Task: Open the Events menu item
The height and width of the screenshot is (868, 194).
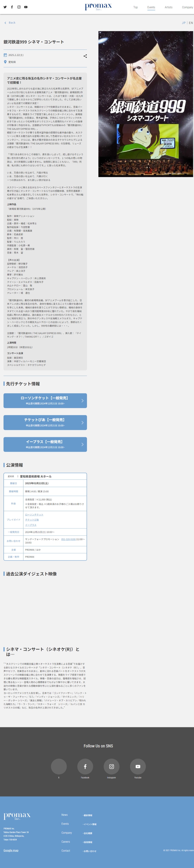Action: (x=151, y=7)
